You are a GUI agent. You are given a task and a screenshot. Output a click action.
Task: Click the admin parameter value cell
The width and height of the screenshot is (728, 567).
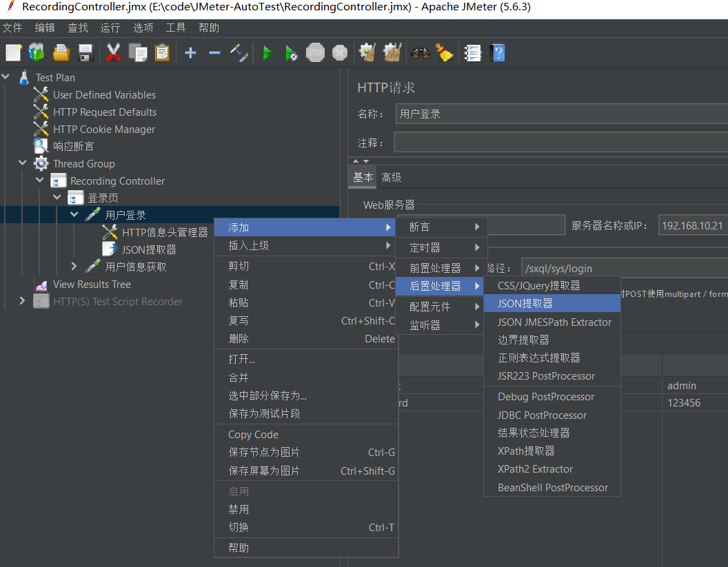pos(695,386)
